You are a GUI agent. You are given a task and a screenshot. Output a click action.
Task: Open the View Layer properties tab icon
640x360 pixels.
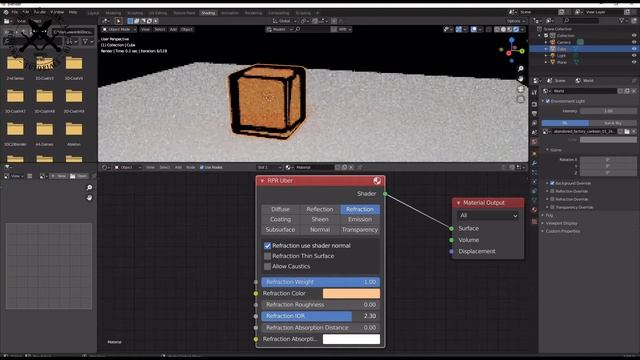[534, 123]
